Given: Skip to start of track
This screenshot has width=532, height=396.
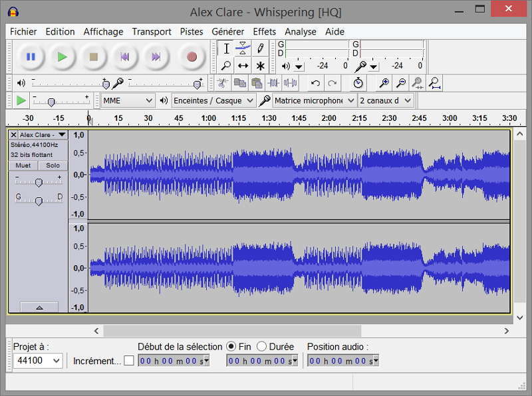Looking at the screenshot, I should (125, 56).
